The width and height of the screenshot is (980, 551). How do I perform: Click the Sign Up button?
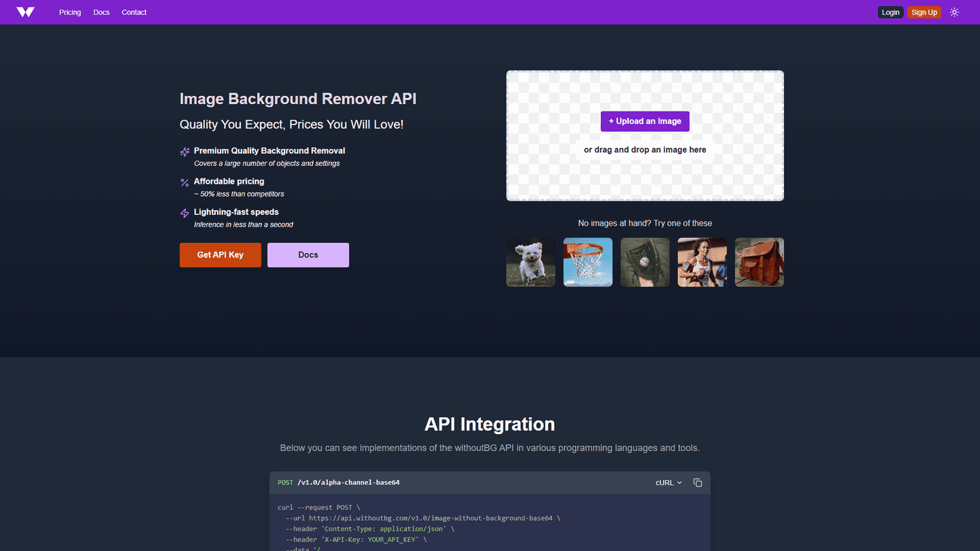[924, 12]
